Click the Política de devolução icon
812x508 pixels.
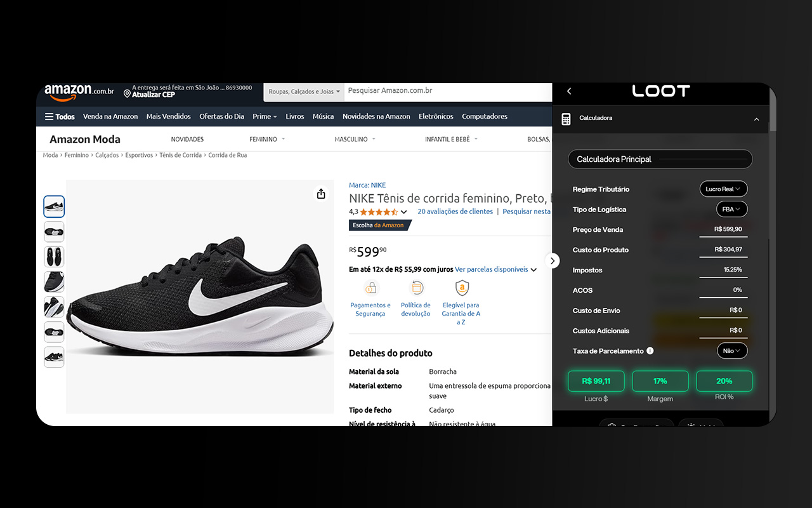pyautogui.click(x=416, y=288)
